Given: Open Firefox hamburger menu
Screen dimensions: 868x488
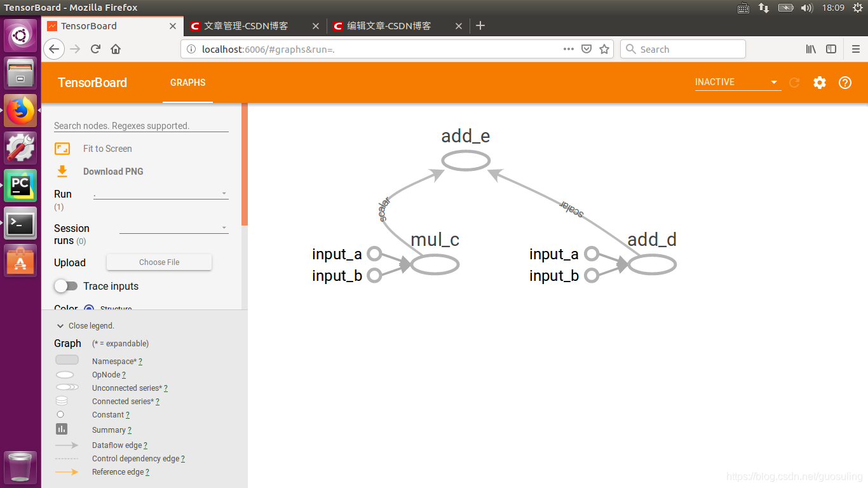Looking at the screenshot, I should tap(855, 49).
